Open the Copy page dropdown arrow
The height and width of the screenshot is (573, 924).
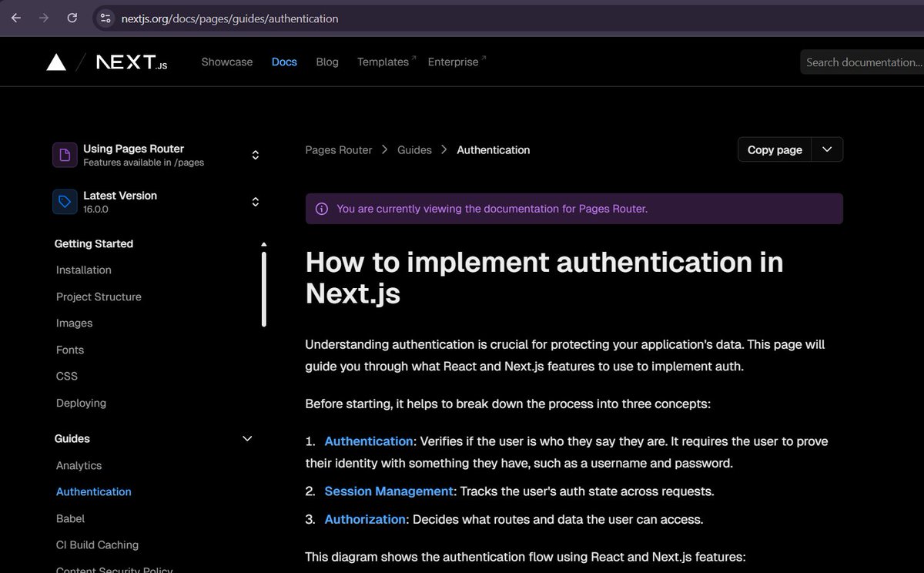827,149
